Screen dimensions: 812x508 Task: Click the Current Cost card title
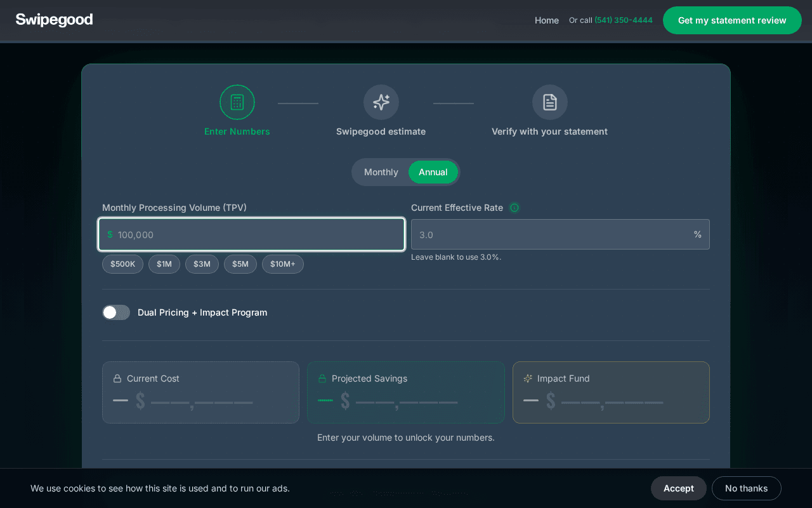153,378
